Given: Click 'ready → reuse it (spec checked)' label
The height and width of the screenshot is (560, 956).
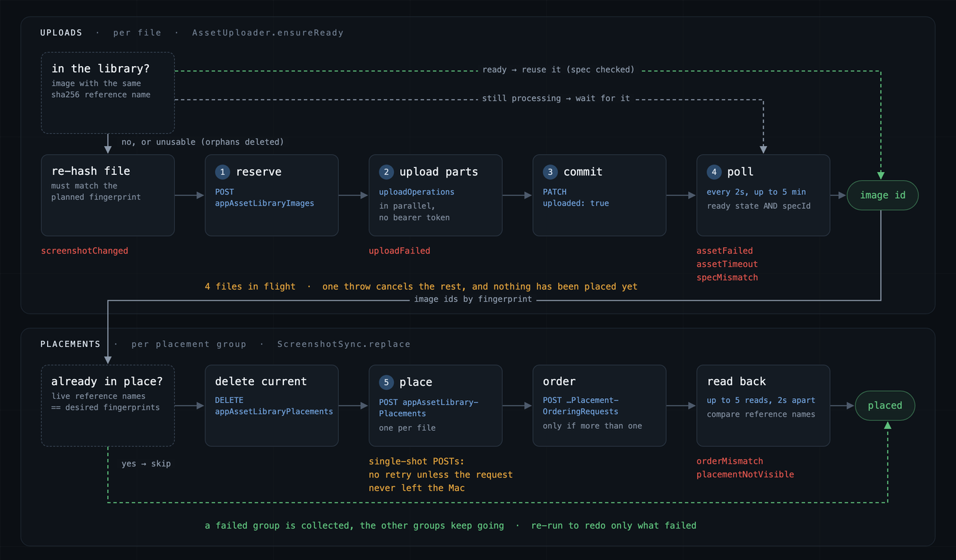Looking at the screenshot, I should click(x=559, y=70).
